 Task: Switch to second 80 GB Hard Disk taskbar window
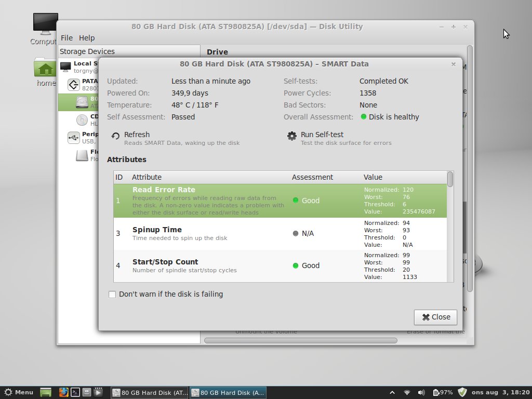[228, 393]
